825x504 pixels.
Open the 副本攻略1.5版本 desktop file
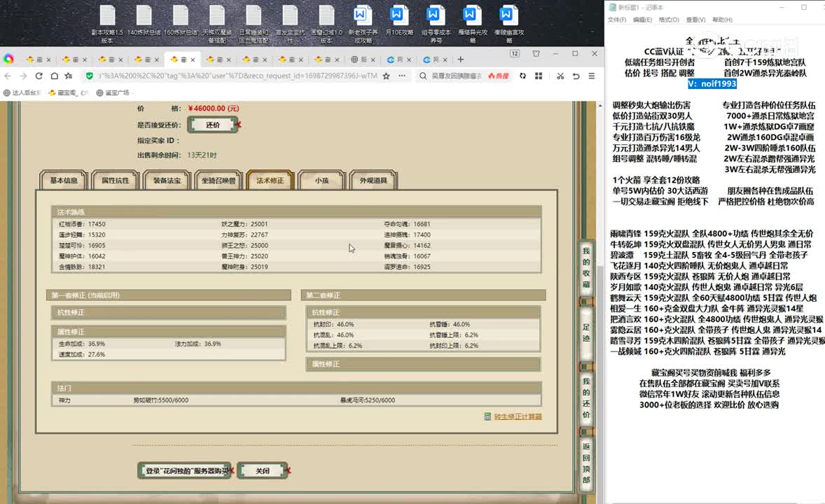point(107,24)
